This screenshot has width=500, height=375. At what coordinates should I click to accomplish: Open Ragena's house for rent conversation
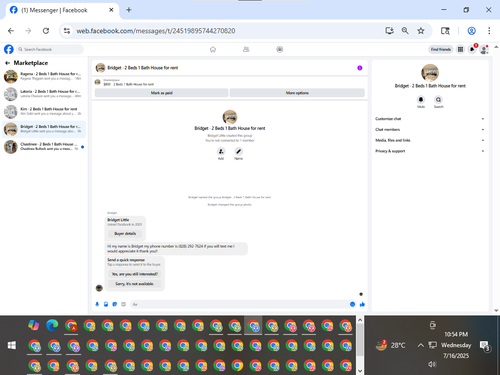(44, 76)
